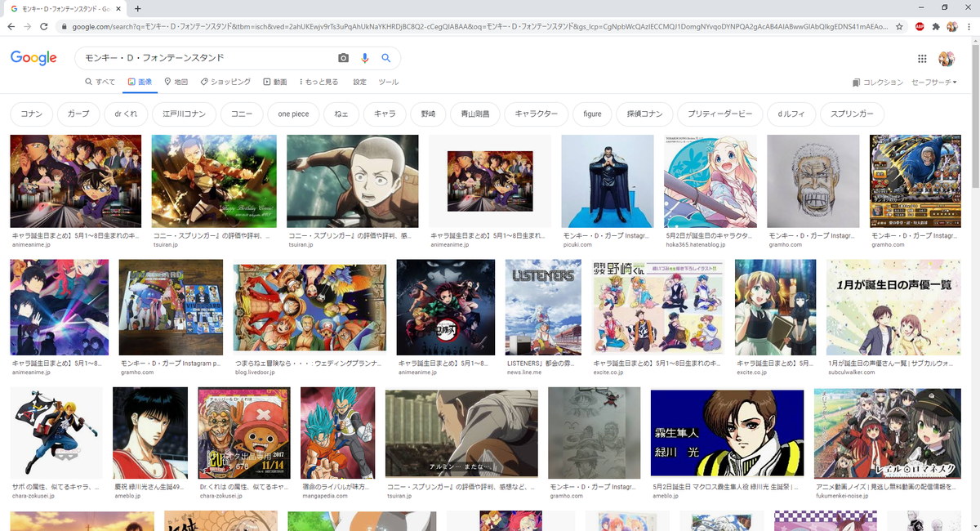The width and height of the screenshot is (980, 531).
Task: Open the レヱル・ロマネスク thumbnail from fukumenkei-noise
Action: [x=886, y=433]
